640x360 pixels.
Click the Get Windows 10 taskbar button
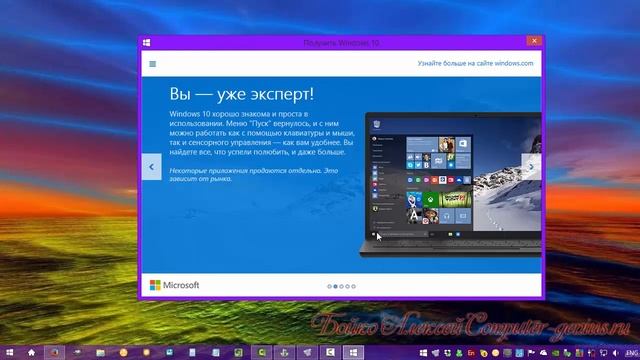(353, 353)
